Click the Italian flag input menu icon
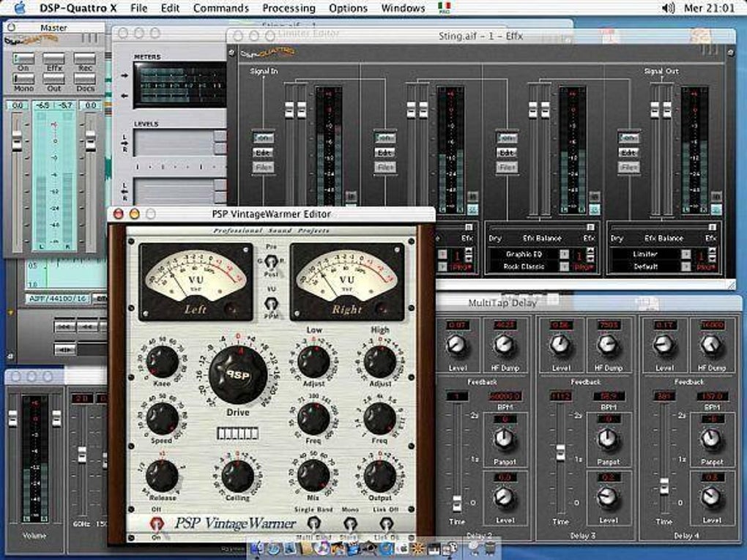Image resolution: width=747 pixels, height=560 pixels. pos(444,7)
